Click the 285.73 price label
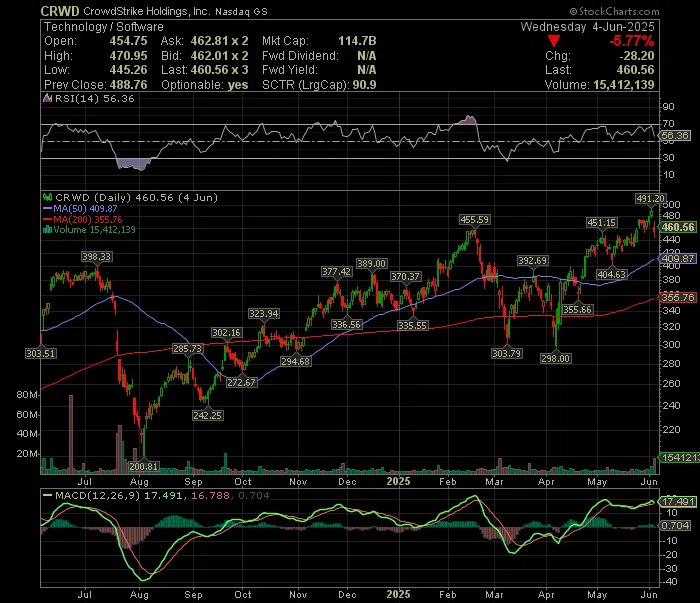The width and height of the screenshot is (700, 603). [x=188, y=348]
